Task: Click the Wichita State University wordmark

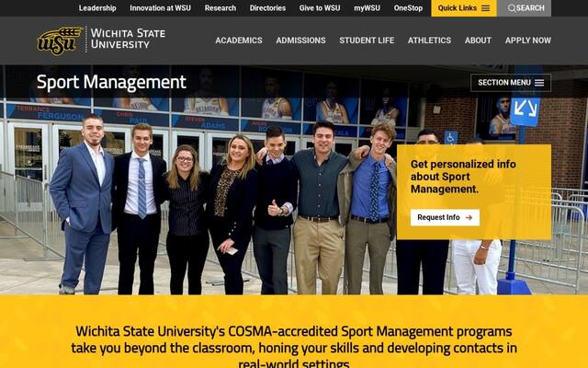Action: tap(128, 39)
